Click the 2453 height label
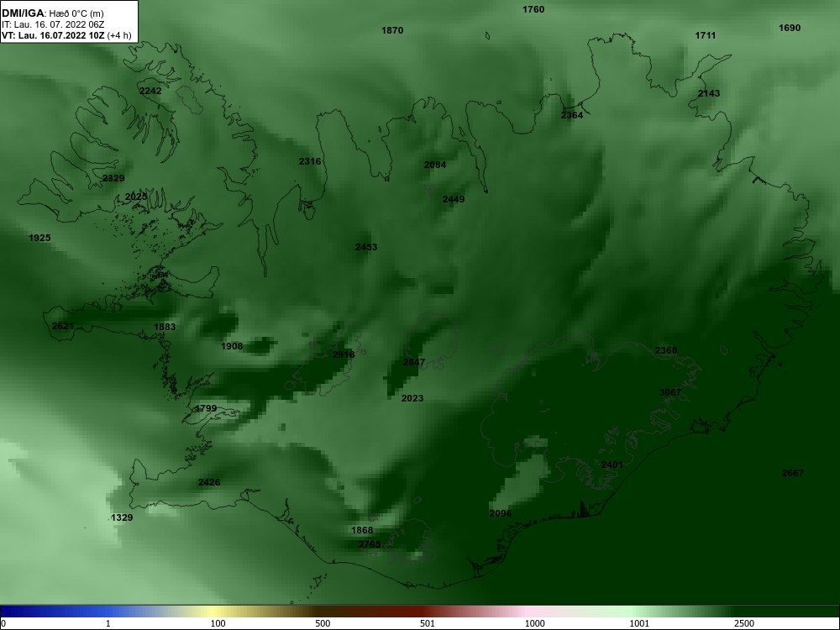Image resolution: width=840 pixels, height=630 pixels. point(366,247)
